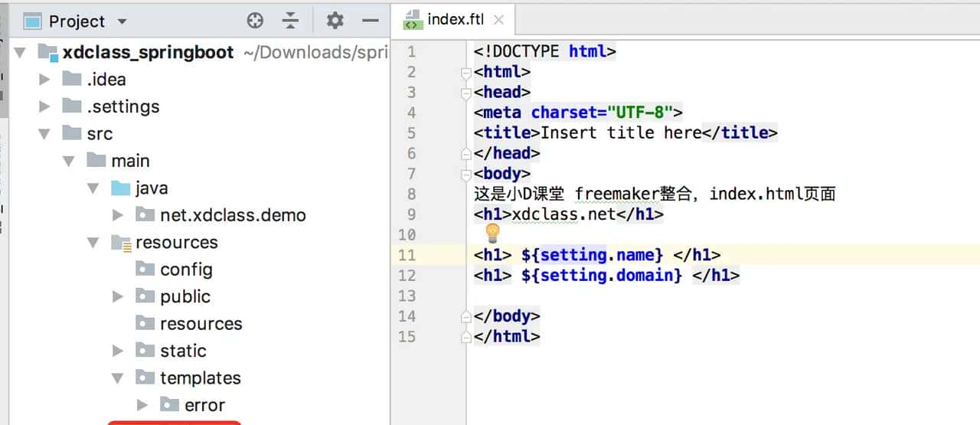Click the DOCTYPE html declaration text
Viewport: 980px width, 425px height.
coord(545,51)
